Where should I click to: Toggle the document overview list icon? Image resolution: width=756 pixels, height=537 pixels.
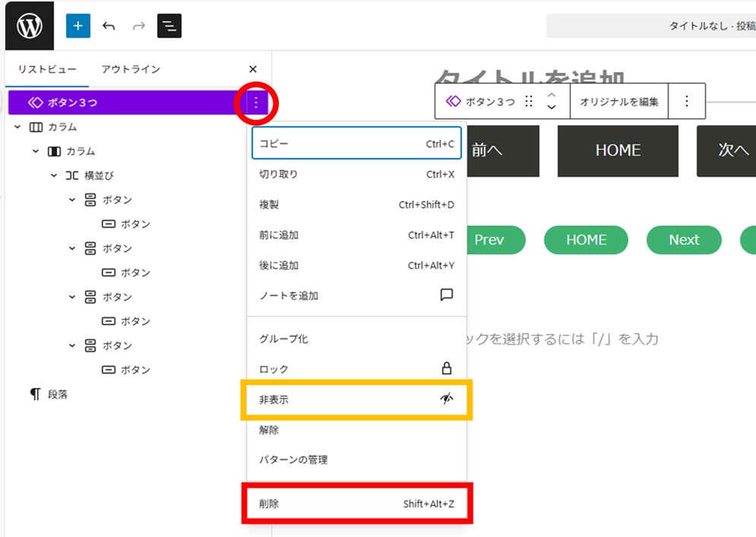click(169, 26)
